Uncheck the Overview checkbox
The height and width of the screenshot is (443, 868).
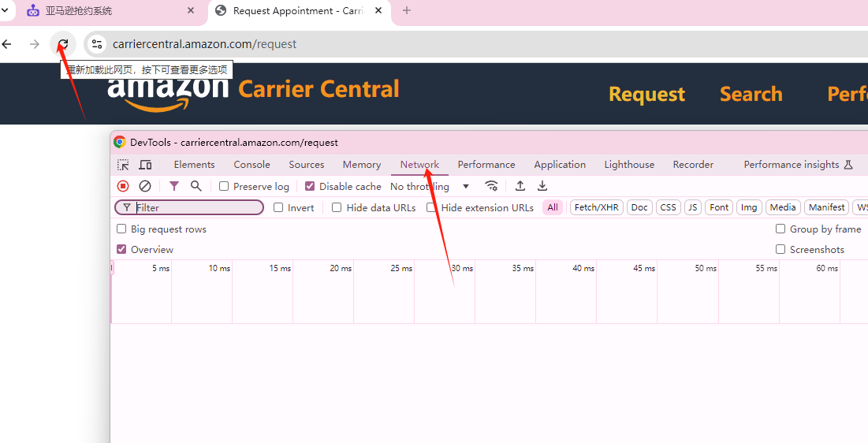click(121, 249)
